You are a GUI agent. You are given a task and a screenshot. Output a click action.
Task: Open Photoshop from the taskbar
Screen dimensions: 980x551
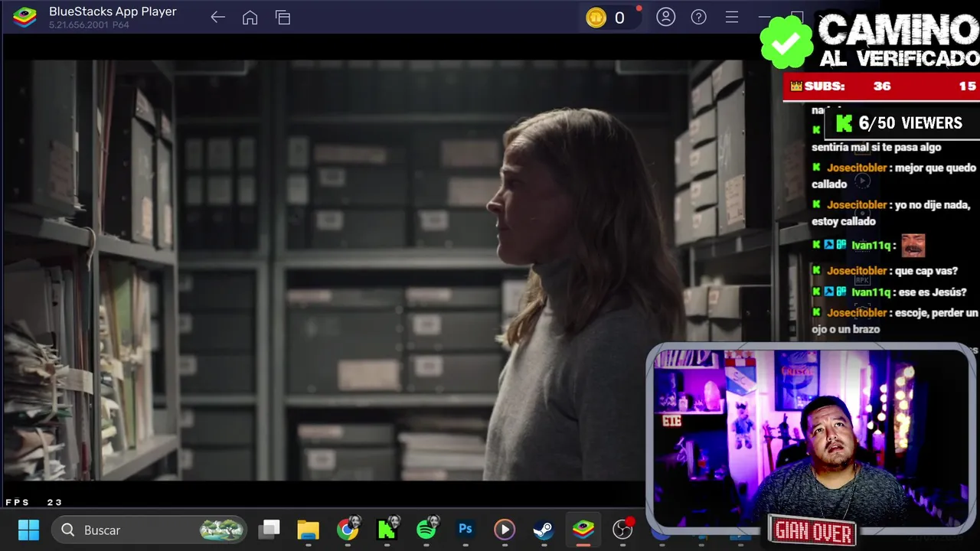(x=465, y=530)
